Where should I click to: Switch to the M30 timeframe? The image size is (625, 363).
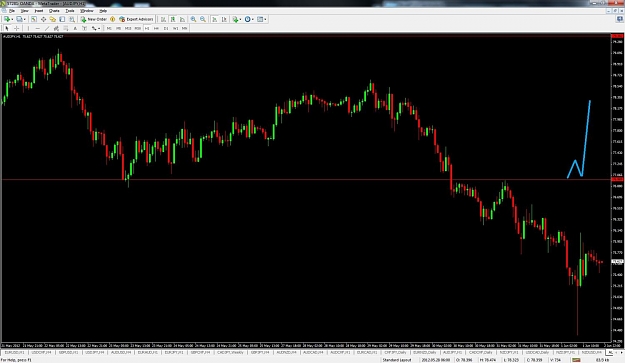tap(138, 28)
